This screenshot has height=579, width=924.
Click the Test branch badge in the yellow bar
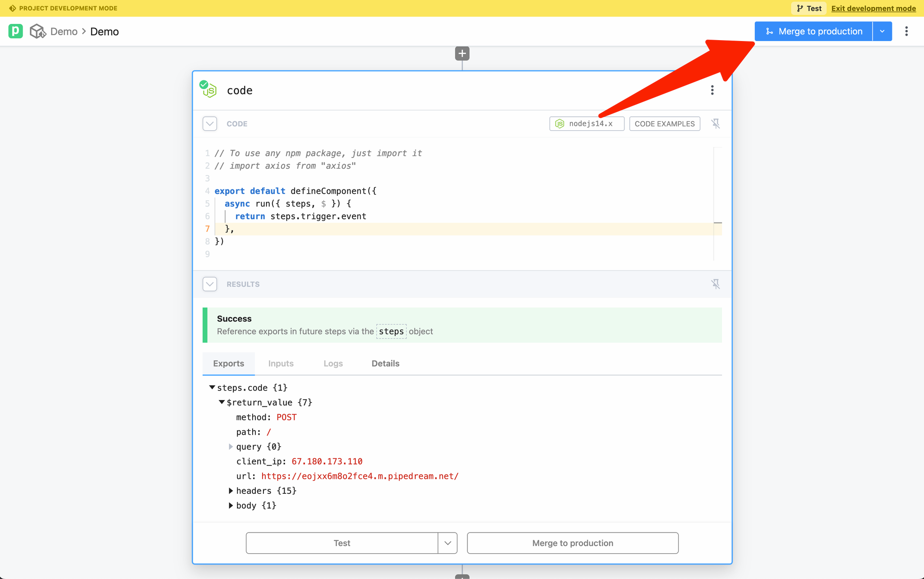(x=809, y=8)
